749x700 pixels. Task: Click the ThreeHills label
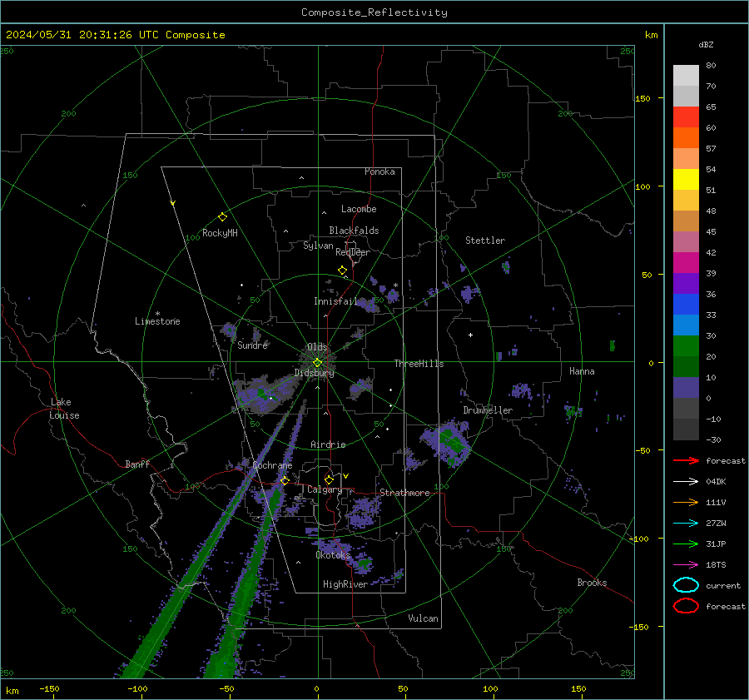pyautogui.click(x=419, y=364)
